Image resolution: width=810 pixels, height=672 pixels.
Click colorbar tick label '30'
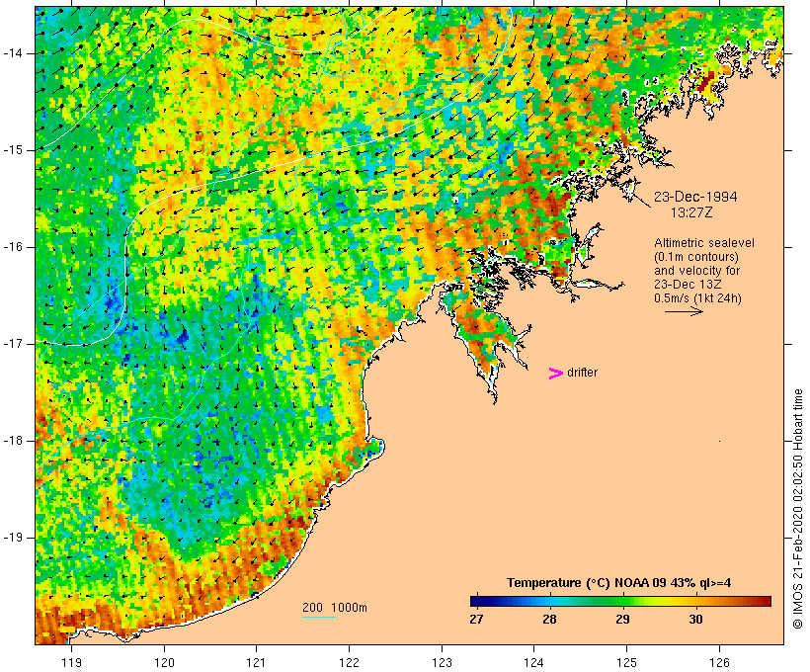point(695,619)
